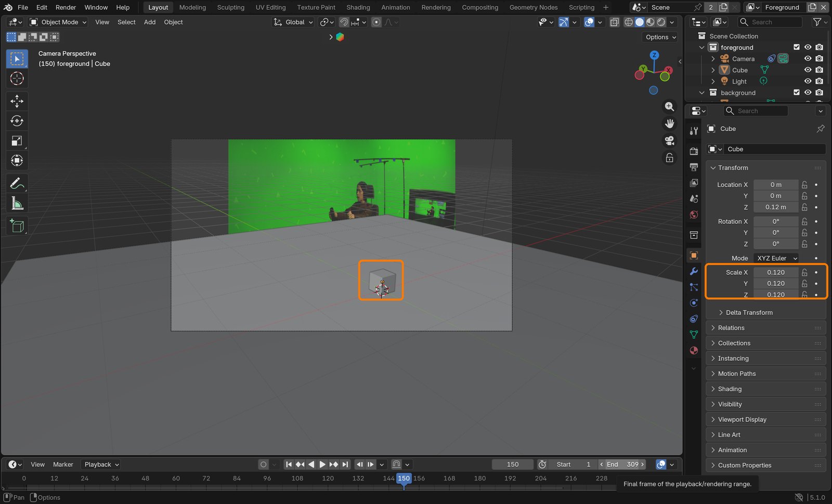Open the Playback dropdown in the timeline
The image size is (832, 504).
click(101, 465)
